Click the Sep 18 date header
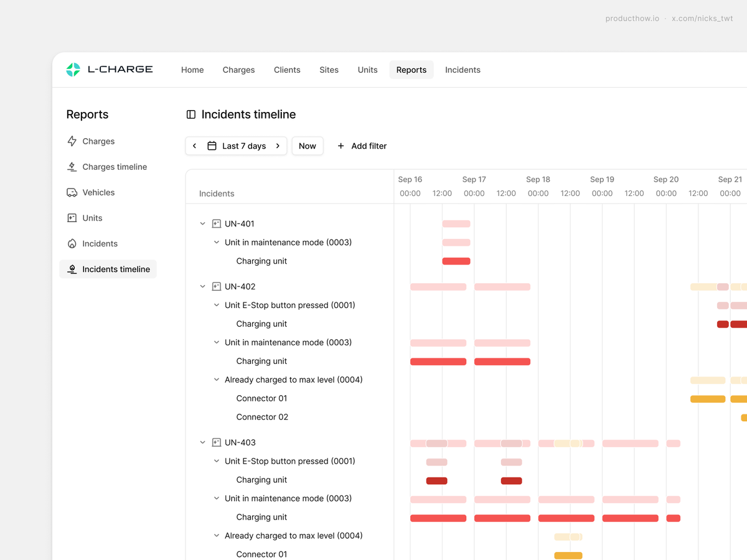 click(538, 179)
